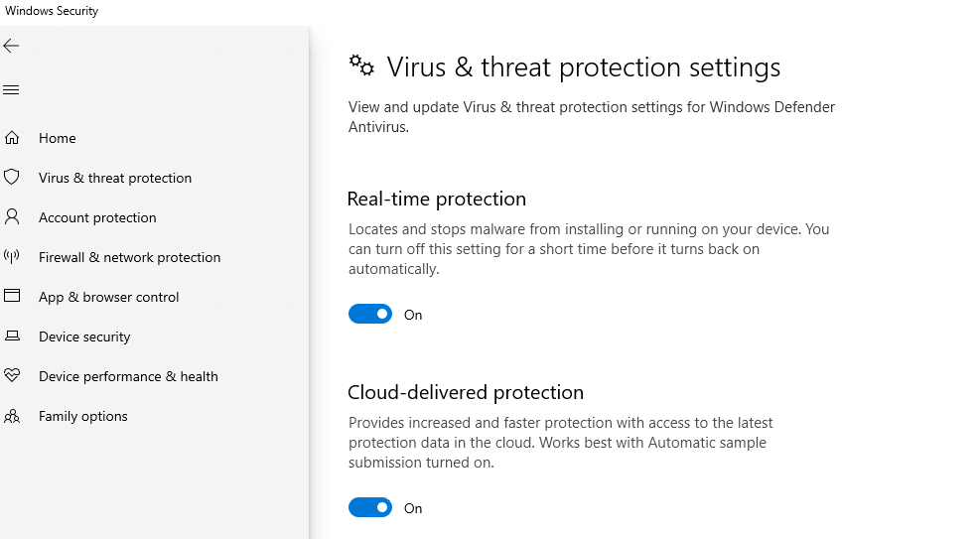The width and height of the screenshot is (980, 539).
Task: Click the Device security laptop icon
Action: tap(12, 337)
